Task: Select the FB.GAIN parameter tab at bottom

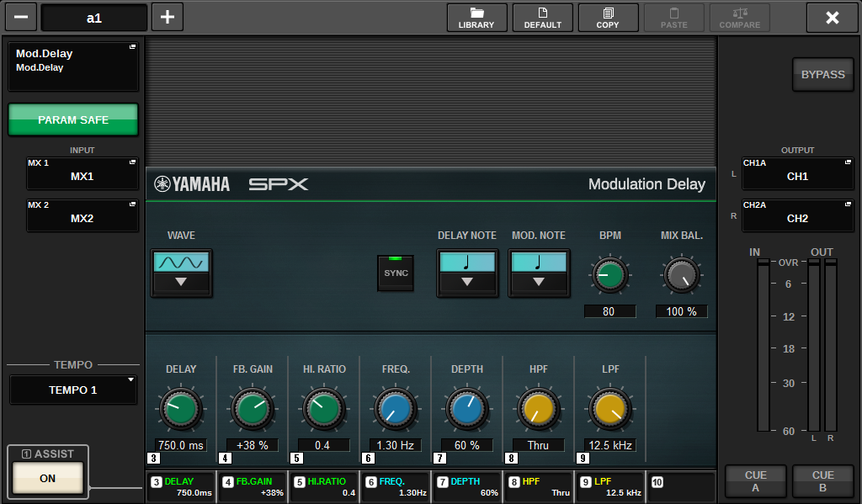Action: point(252,487)
